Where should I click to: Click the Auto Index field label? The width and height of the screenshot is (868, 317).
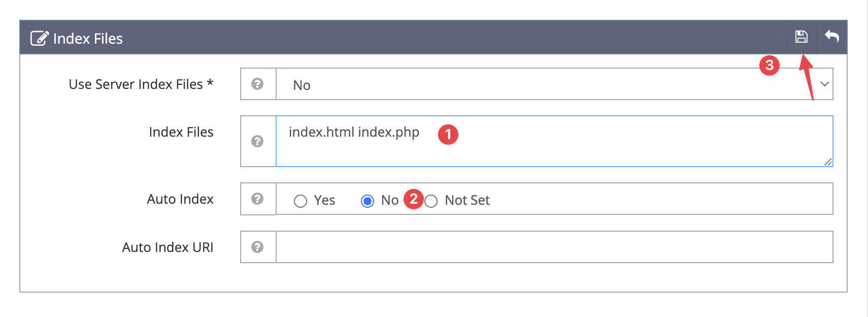[x=180, y=199]
